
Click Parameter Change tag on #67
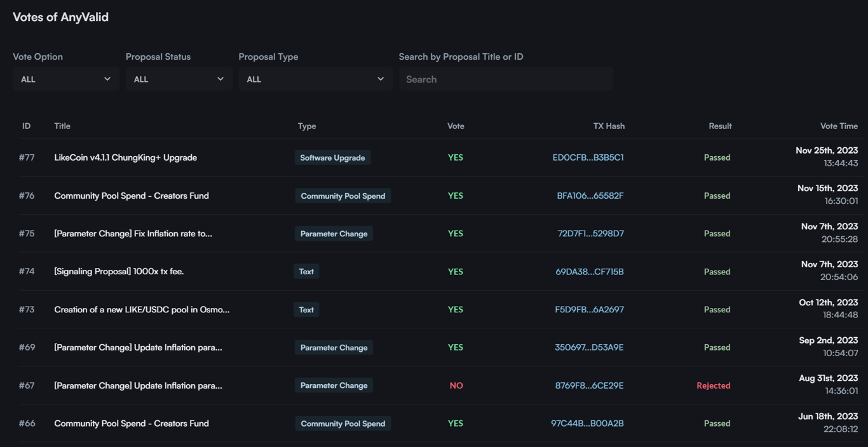(x=334, y=385)
